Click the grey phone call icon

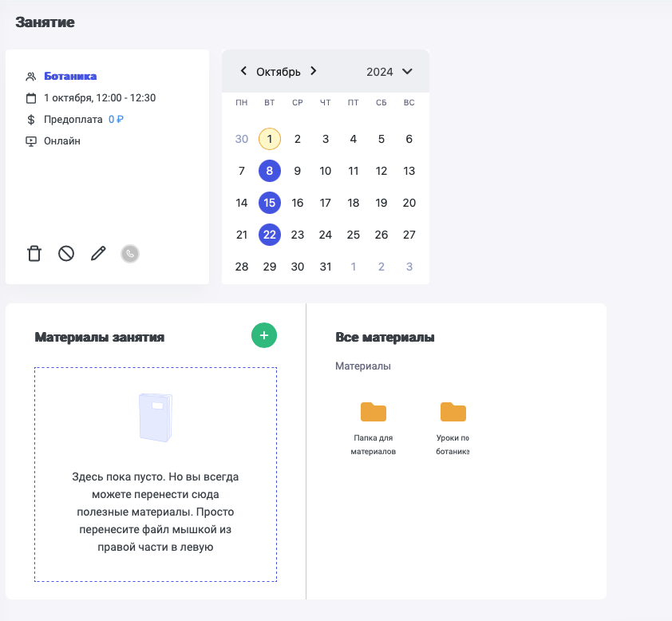point(130,254)
